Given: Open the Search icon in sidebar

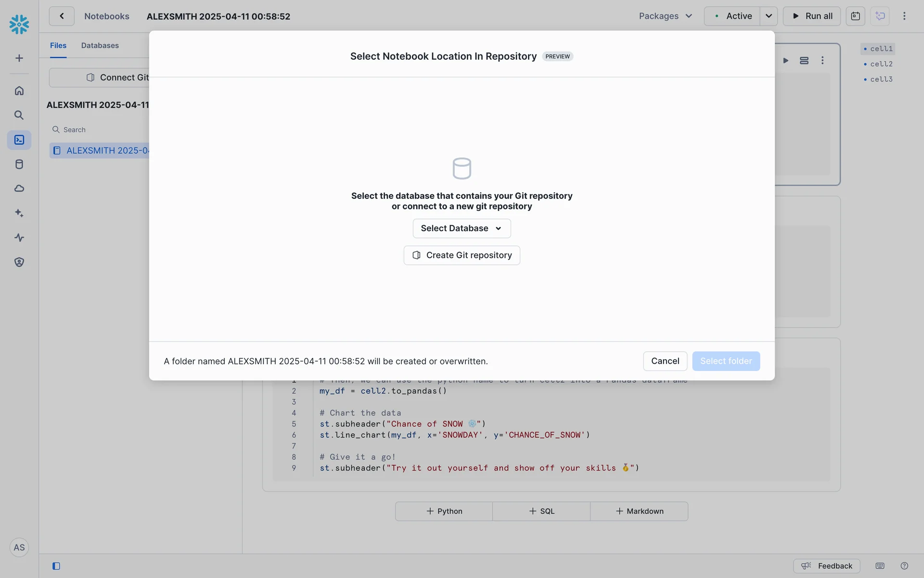Looking at the screenshot, I should 19,115.
